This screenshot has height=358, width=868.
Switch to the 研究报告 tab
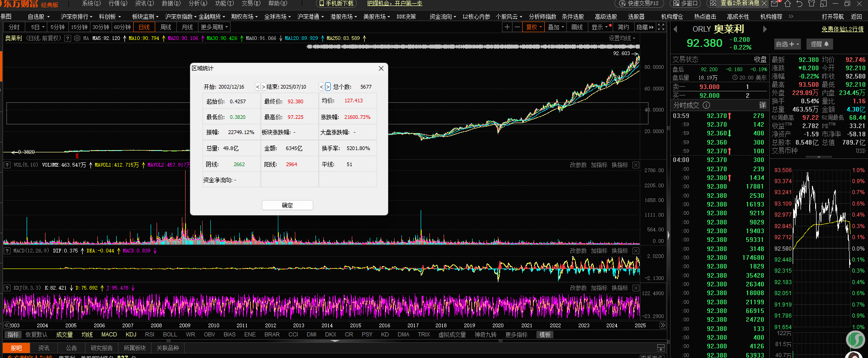(x=101, y=348)
